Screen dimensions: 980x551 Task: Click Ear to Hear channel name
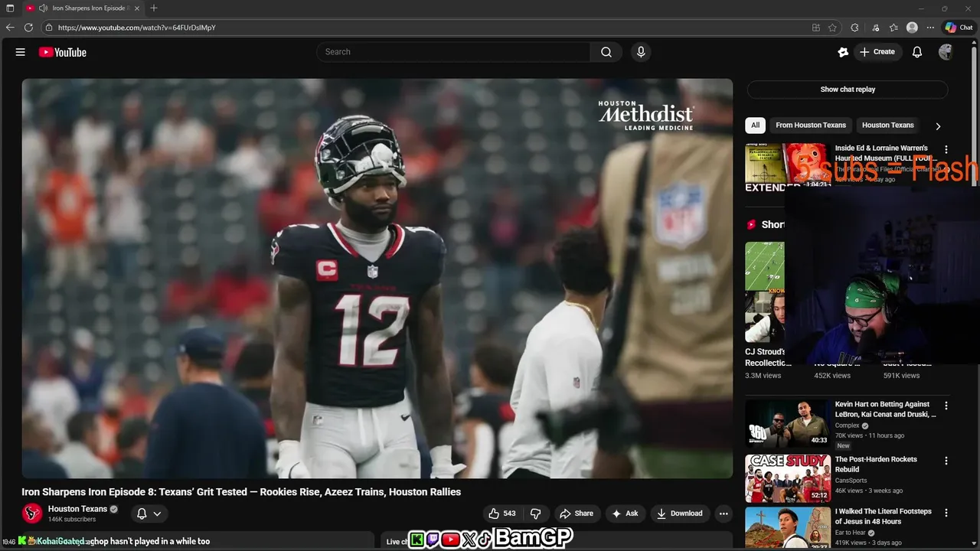[x=851, y=533]
